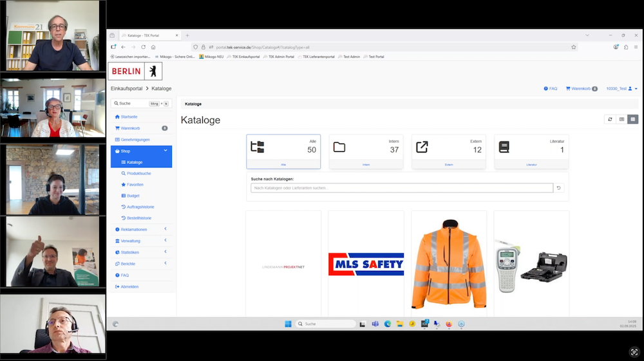Image resolution: width=644 pixels, height=361 pixels.
Task: Go to Startseite in the sidebar
Action: (x=129, y=116)
